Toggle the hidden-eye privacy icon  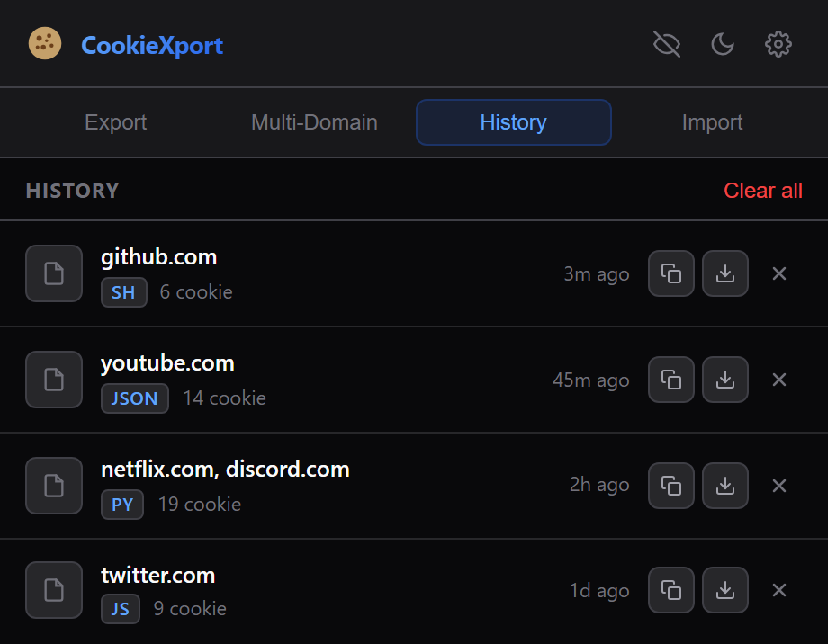667,44
